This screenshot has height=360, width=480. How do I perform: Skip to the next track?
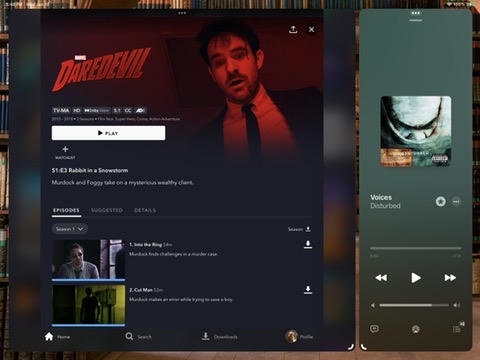[450, 278]
